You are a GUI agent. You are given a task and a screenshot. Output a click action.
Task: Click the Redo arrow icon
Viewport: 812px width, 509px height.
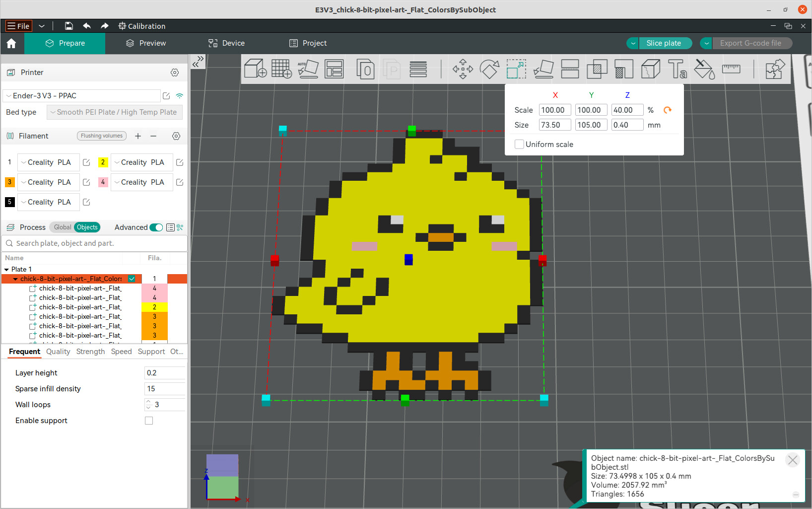pos(104,26)
